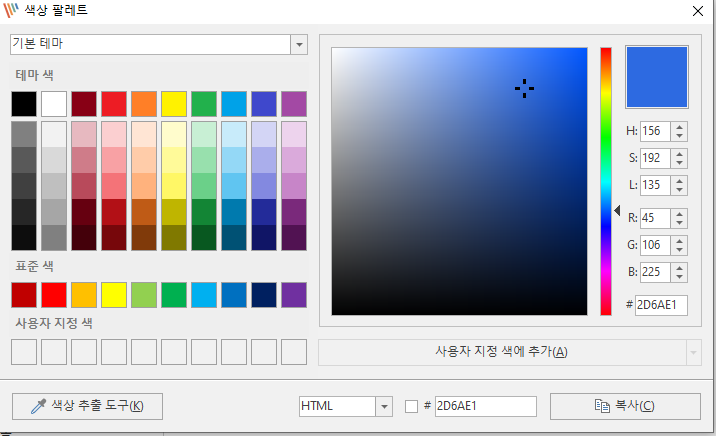Select the indigo blue theme color in top row
Viewport: 716px width, 436px height.
(264, 104)
